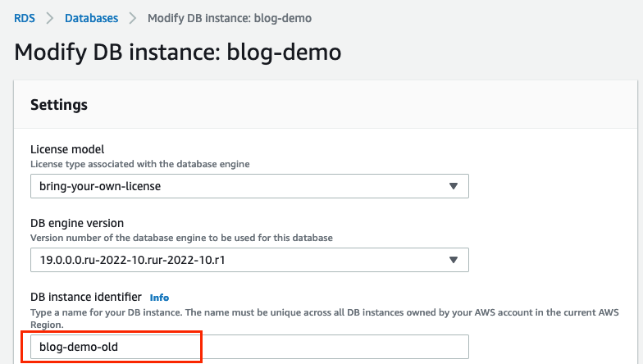This screenshot has width=643, height=364.
Task: Click the License model field label
Action: click(67, 149)
